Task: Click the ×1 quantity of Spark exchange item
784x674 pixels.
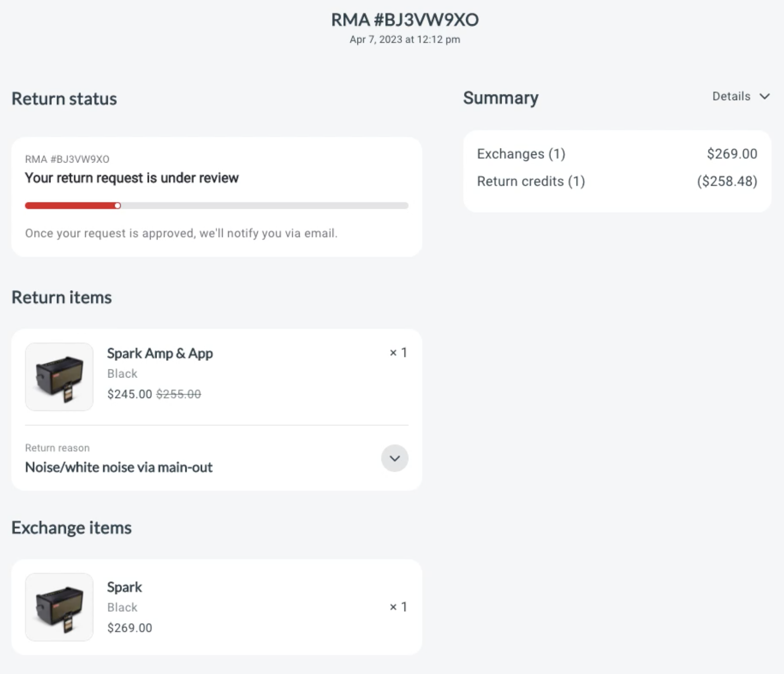Action: pyautogui.click(x=398, y=607)
